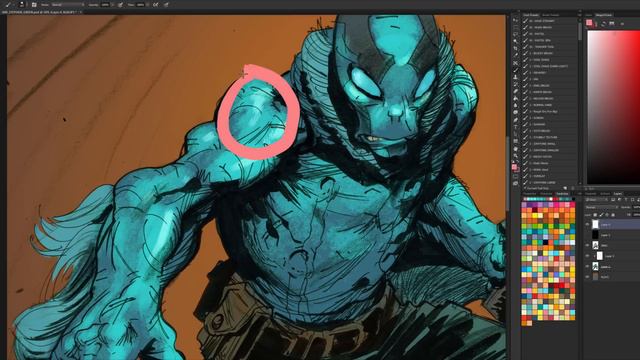The height and width of the screenshot is (360, 640).
Task: Open layer blending mode dropdown
Action: pyautogui.click(x=601, y=207)
